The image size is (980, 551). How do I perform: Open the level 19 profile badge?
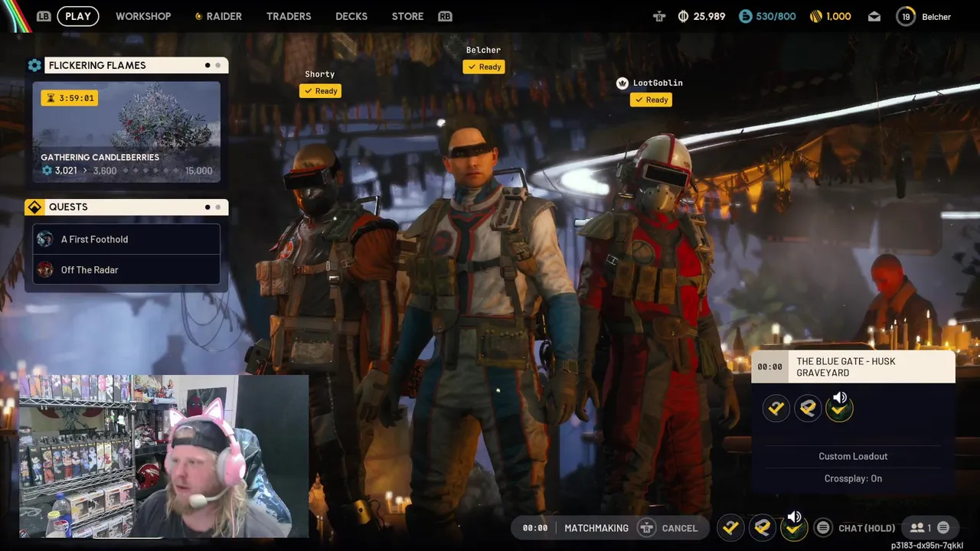906,16
